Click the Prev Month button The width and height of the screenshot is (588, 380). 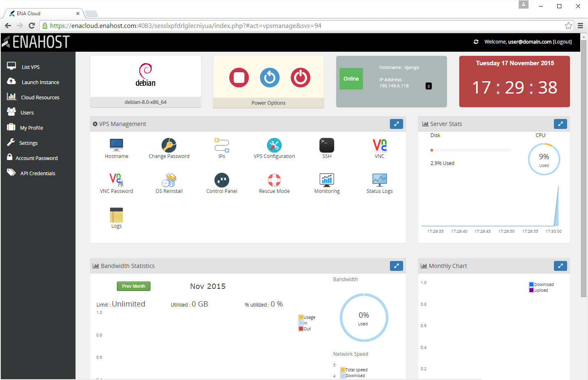(x=134, y=286)
